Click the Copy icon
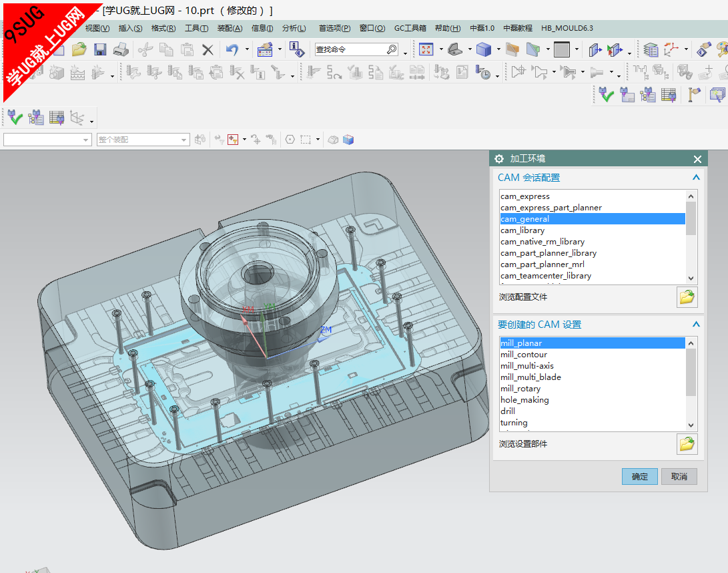 pos(166,49)
